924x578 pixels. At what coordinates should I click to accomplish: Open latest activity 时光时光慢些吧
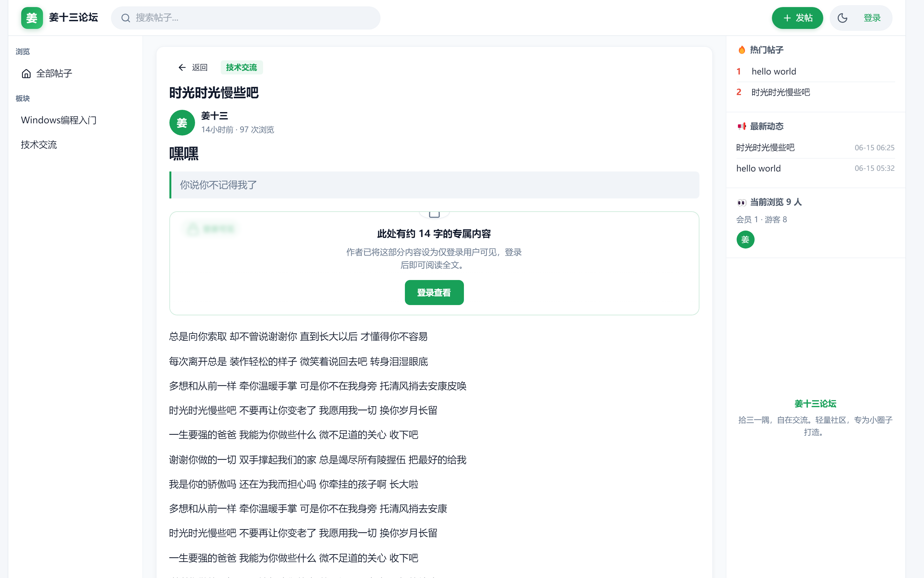(765, 148)
